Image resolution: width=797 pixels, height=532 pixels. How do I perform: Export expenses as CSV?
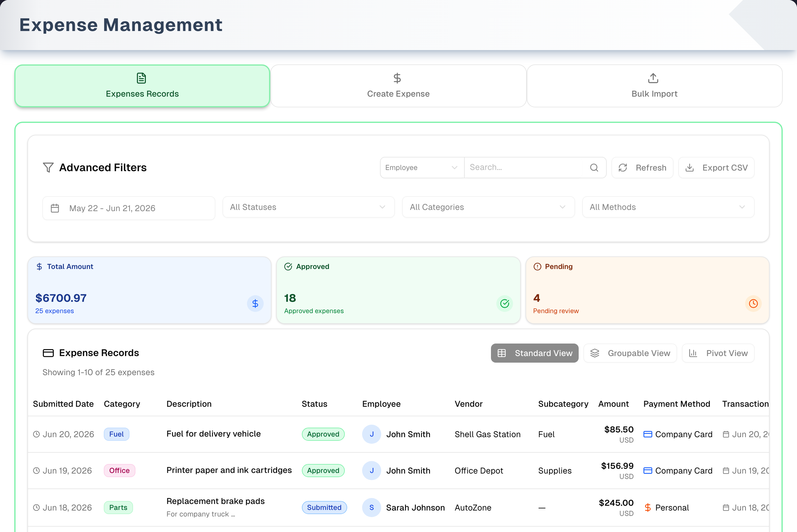point(716,168)
